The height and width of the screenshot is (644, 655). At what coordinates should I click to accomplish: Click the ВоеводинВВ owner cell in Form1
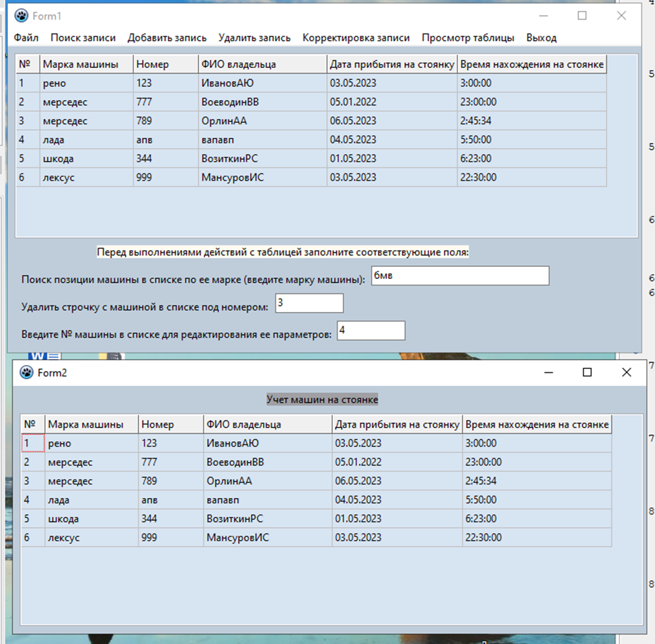[x=262, y=102]
